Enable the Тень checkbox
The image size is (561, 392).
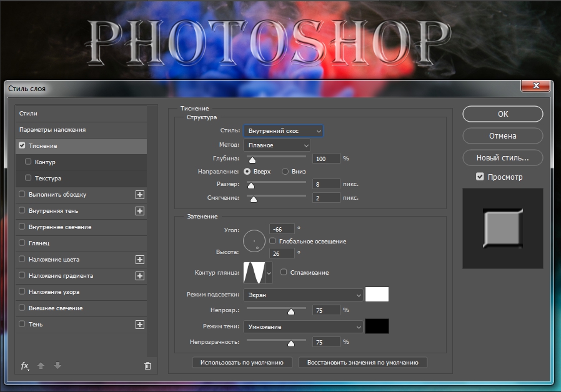click(x=22, y=324)
